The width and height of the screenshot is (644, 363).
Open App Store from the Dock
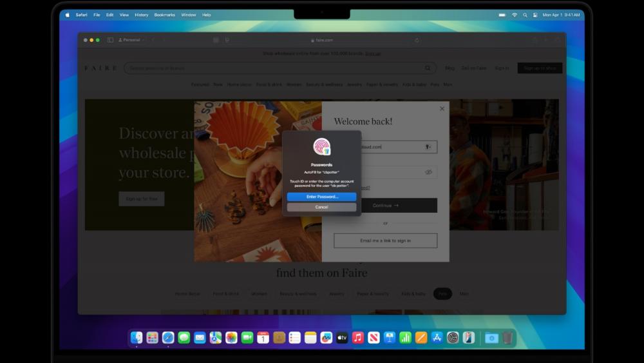click(x=437, y=338)
